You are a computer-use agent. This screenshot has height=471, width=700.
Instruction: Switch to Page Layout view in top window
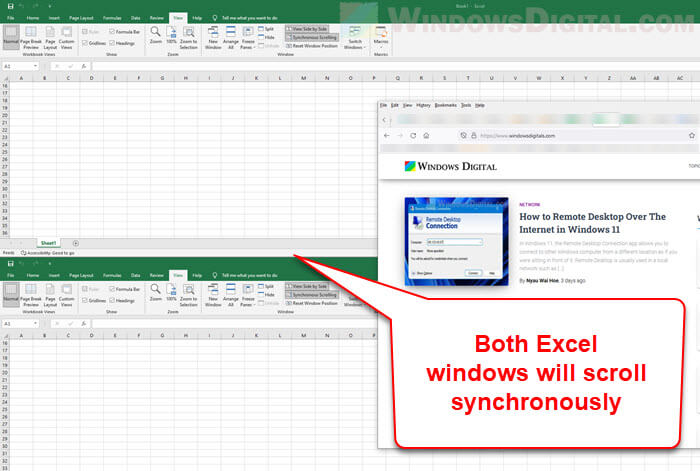tap(50, 38)
